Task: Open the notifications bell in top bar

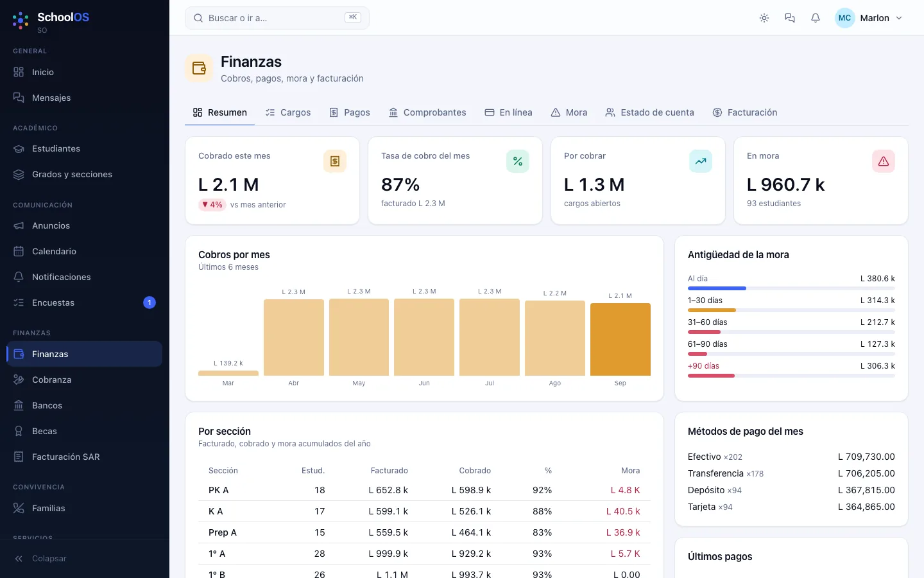Action: coord(816,18)
